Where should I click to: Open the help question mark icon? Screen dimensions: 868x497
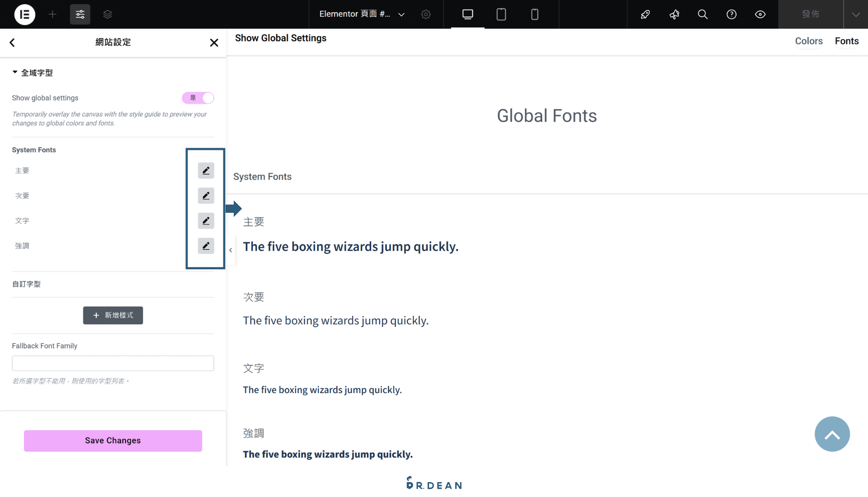click(731, 14)
